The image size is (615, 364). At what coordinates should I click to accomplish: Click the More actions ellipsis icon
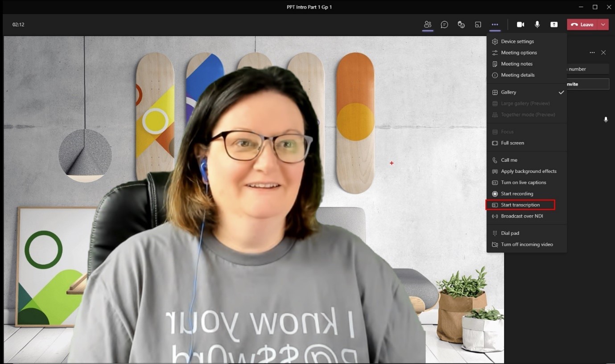click(494, 25)
